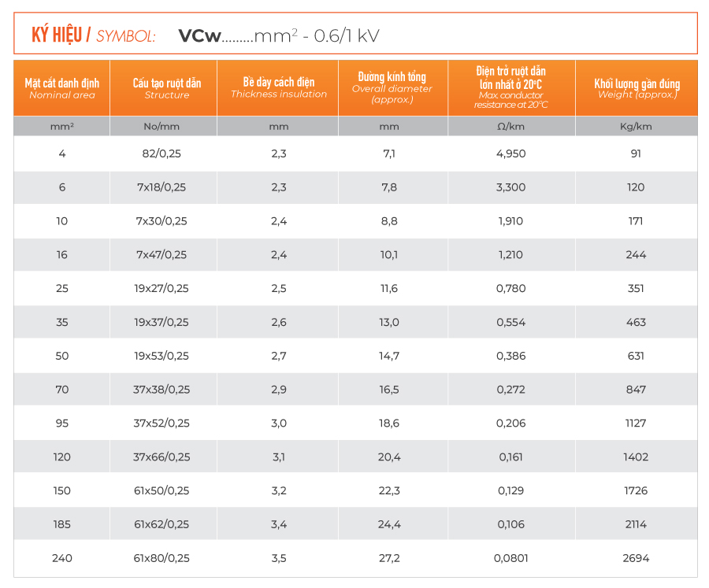Select nominal area 240 cell
The height and width of the screenshot is (588, 709).
tap(61, 558)
